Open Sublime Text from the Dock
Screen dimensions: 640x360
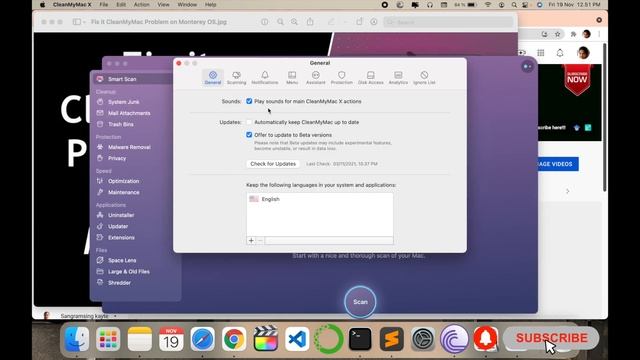coord(391,339)
